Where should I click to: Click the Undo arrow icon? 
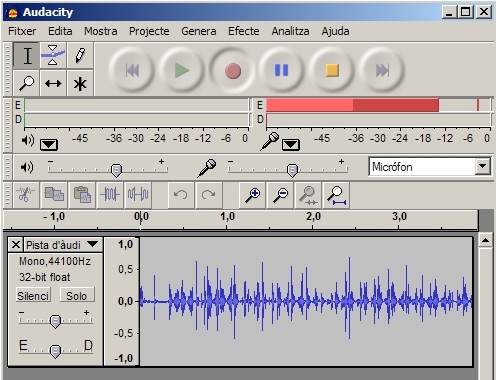tap(181, 195)
